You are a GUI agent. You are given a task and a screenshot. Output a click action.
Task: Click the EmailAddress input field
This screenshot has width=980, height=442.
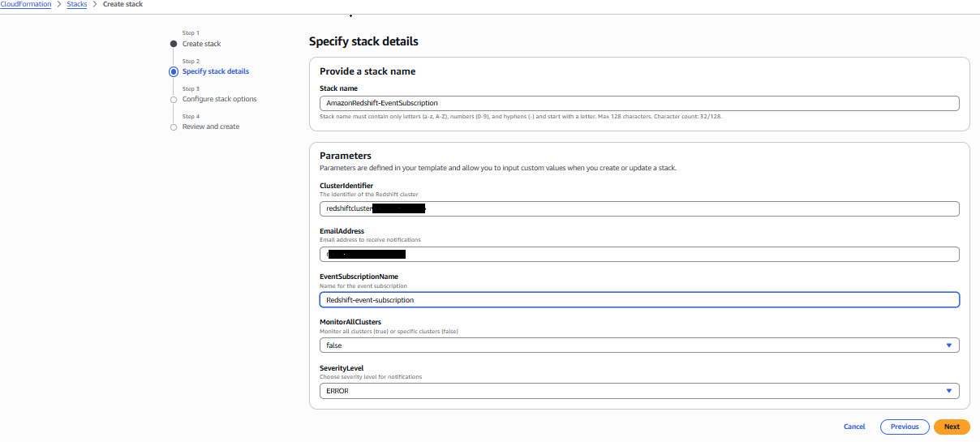coord(639,254)
